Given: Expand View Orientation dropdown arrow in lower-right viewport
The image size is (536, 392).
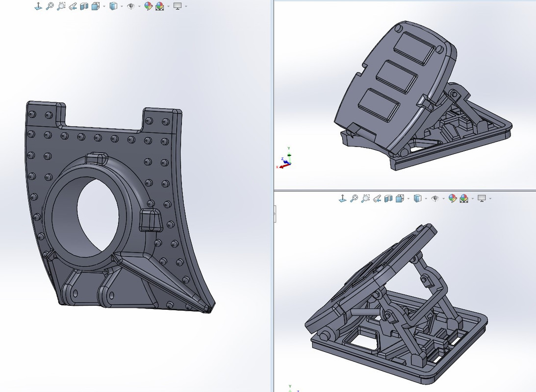Looking at the screenshot, I should click(408, 198).
